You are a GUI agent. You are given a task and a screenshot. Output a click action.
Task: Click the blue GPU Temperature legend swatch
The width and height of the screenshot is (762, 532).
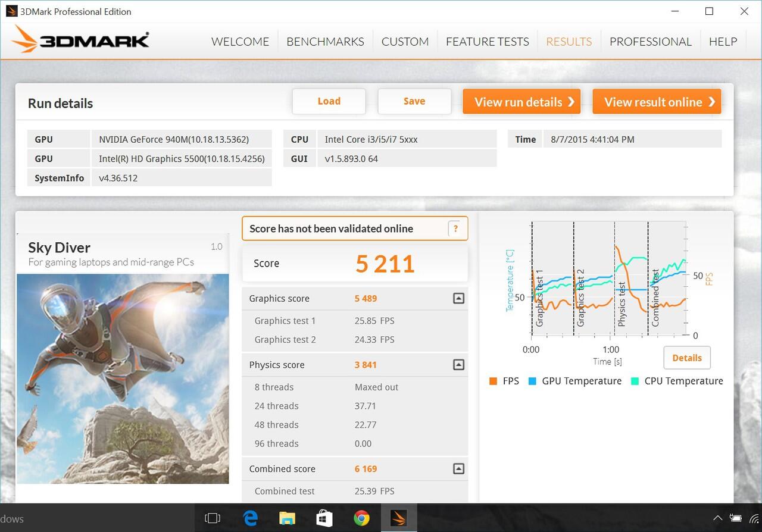pos(532,381)
